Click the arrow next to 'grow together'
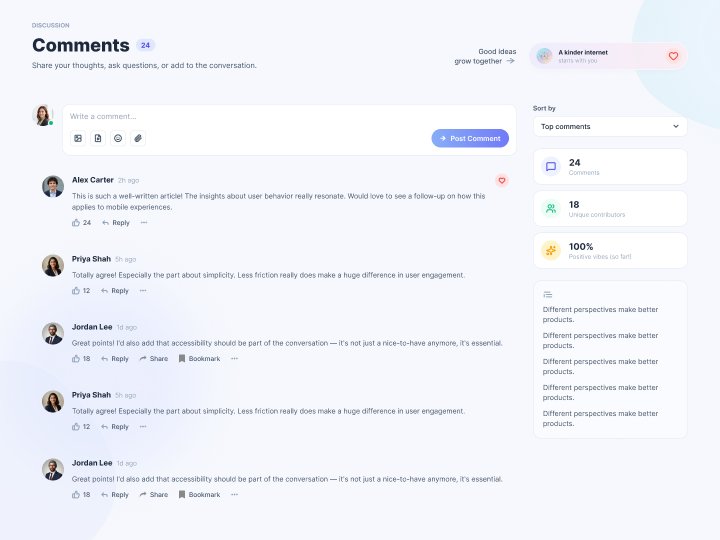This screenshot has width=720, height=540. [510, 61]
